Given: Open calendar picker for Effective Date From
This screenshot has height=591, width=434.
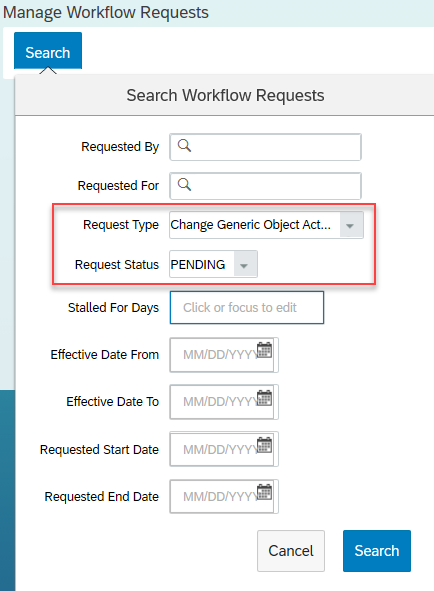Looking at the screenshot, I should click(x=264, y=350).
